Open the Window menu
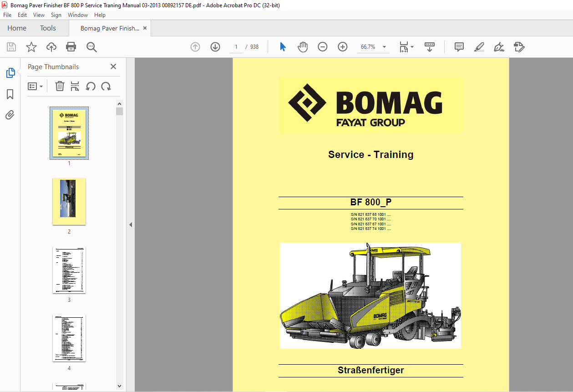Image resolution: width=573 pixels, height=392 pixels. [78, 15]
